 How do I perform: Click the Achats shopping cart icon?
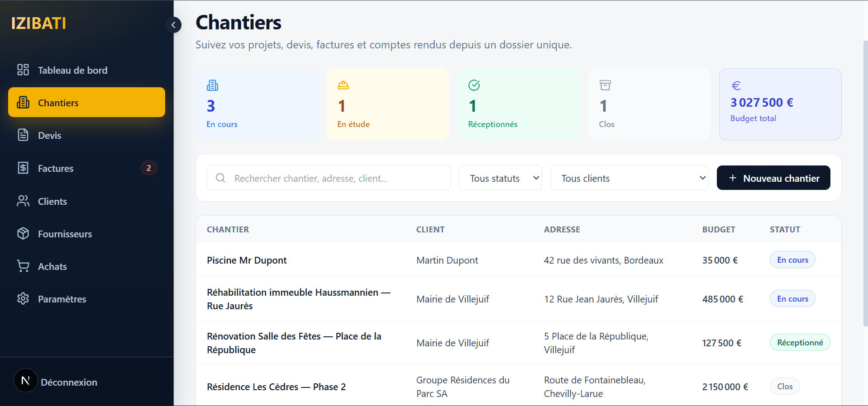point(23,266)
